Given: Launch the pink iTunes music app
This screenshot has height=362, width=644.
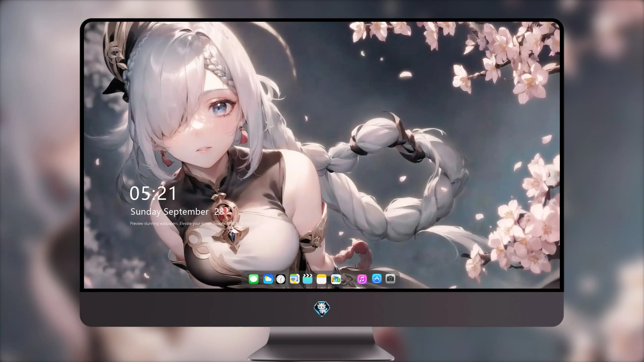Looking at the screenshot, I should pos(362,279).
